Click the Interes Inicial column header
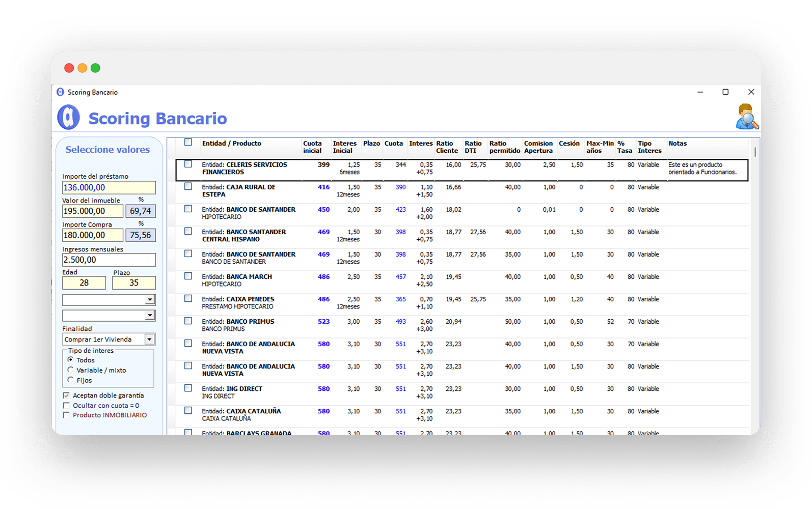Viewport: 812px width, 509px height. [x=344, y=147]
